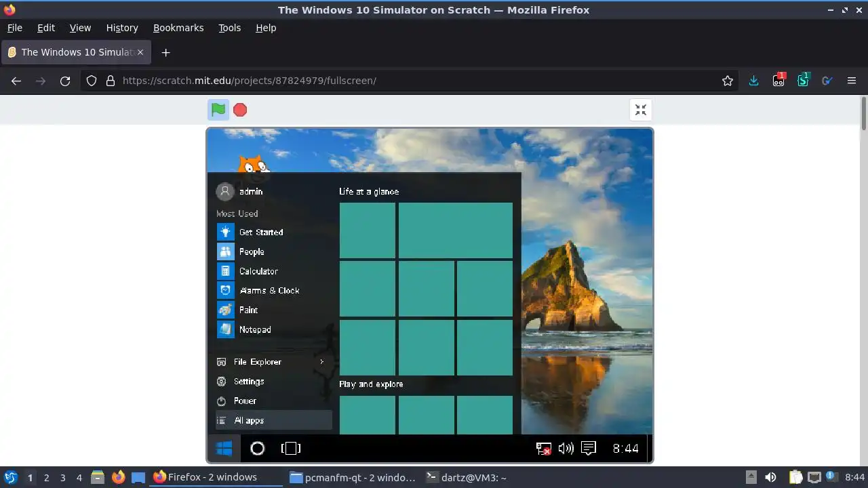
Task: Open the Help menu
Action: 266,28
